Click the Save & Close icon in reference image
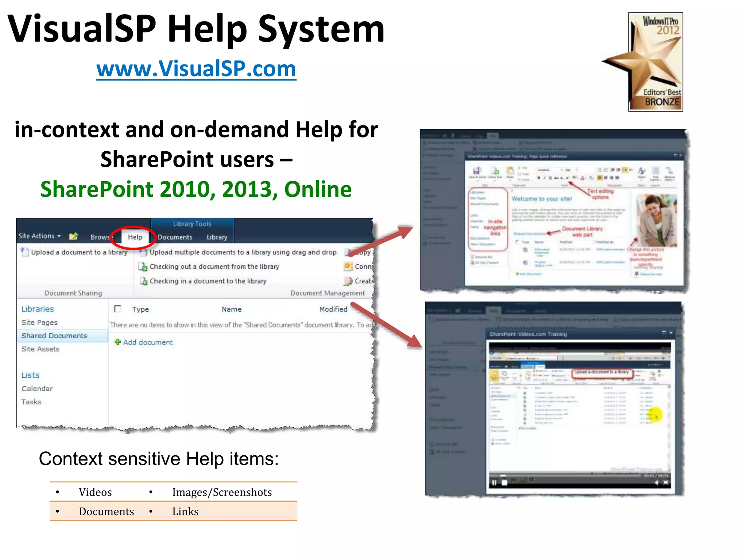 (477, 171)
